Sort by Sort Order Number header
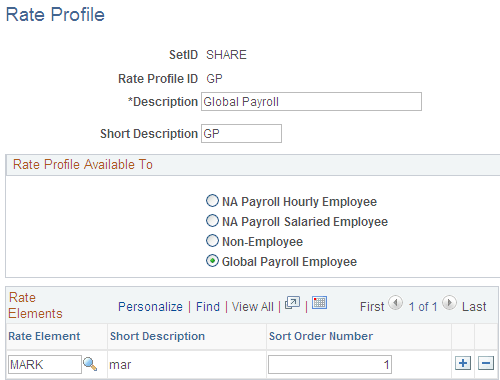Image resolution: width=500 pixels, height=380 pixels. click(321, 336)
